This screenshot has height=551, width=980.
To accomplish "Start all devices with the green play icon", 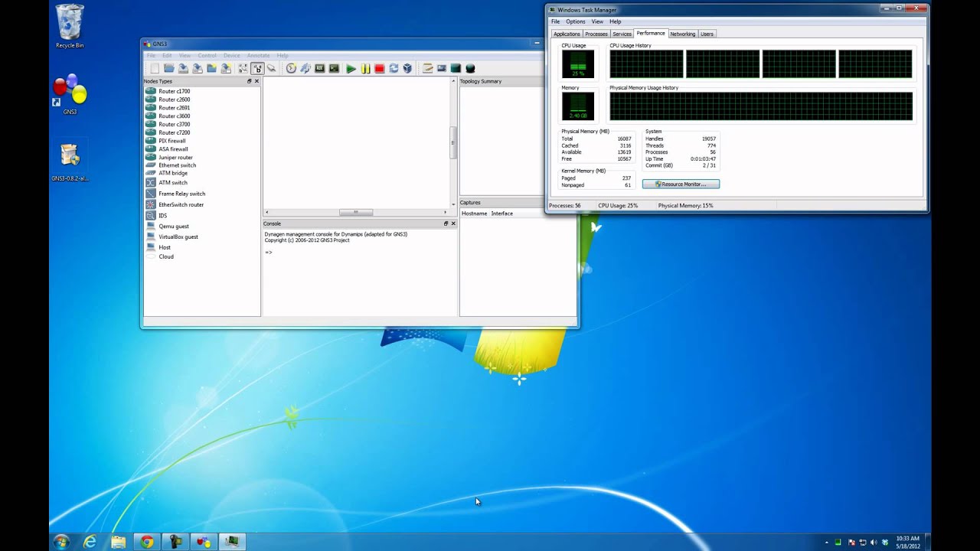I will [x=351, y=68].
